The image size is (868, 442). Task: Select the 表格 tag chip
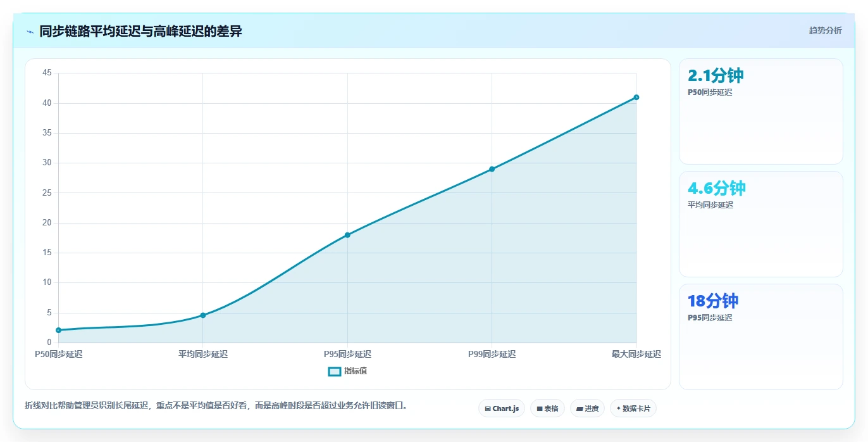[x=547, y=408]
